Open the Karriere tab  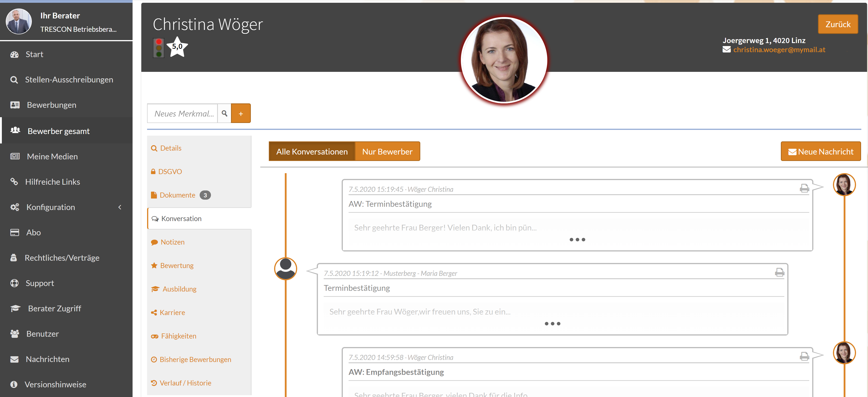tap(199, 312)
